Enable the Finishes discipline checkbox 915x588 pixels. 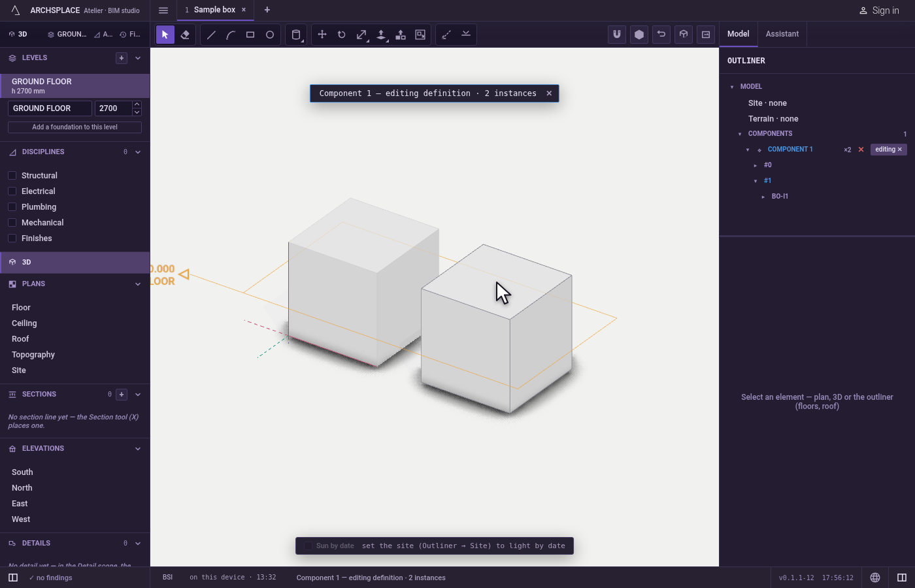12,238
